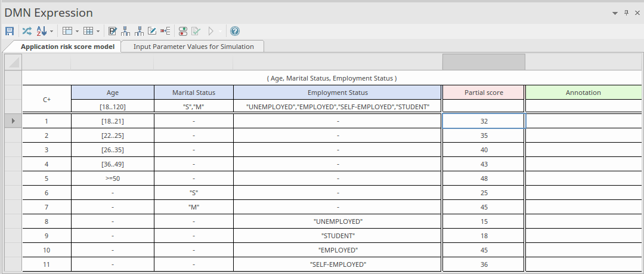Pin the DMN Expression panel

point(626,13)
